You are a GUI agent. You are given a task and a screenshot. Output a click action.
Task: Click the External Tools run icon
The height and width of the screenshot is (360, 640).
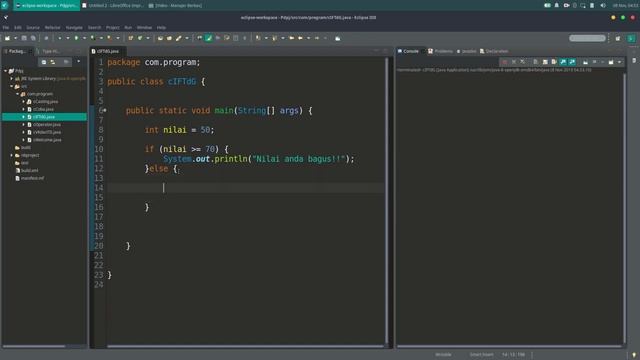pos(109,38)
